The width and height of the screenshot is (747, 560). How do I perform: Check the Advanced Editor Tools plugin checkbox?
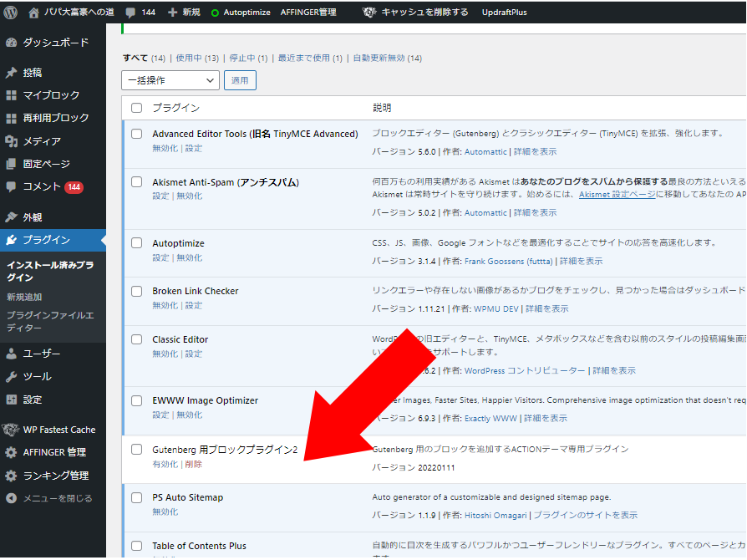137,134
